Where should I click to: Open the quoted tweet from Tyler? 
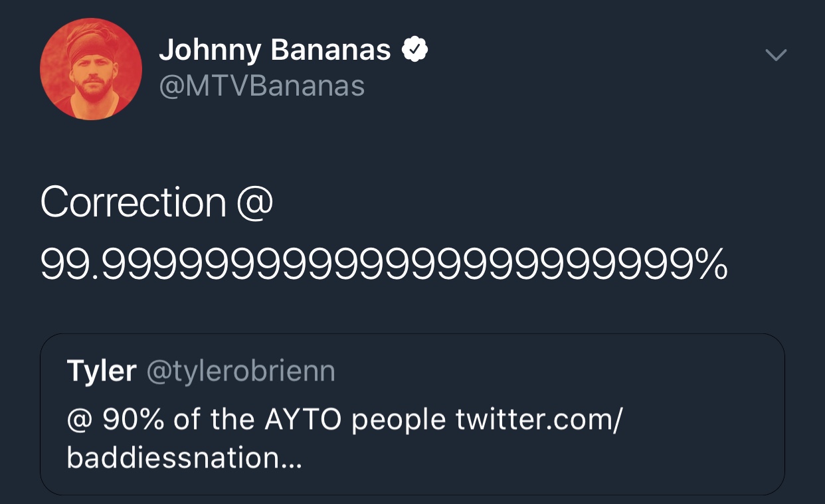coord(412,414)
